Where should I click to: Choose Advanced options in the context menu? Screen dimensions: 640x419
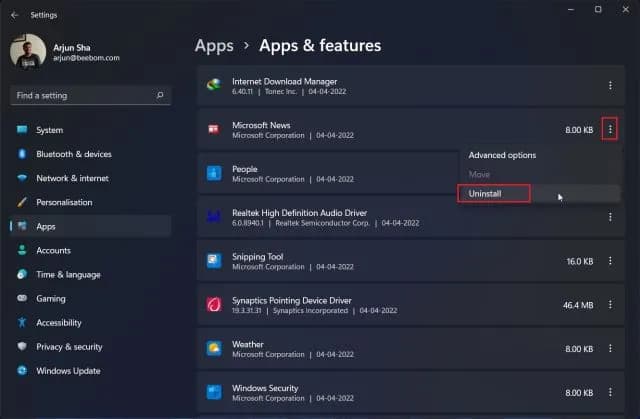pos(502,155)
